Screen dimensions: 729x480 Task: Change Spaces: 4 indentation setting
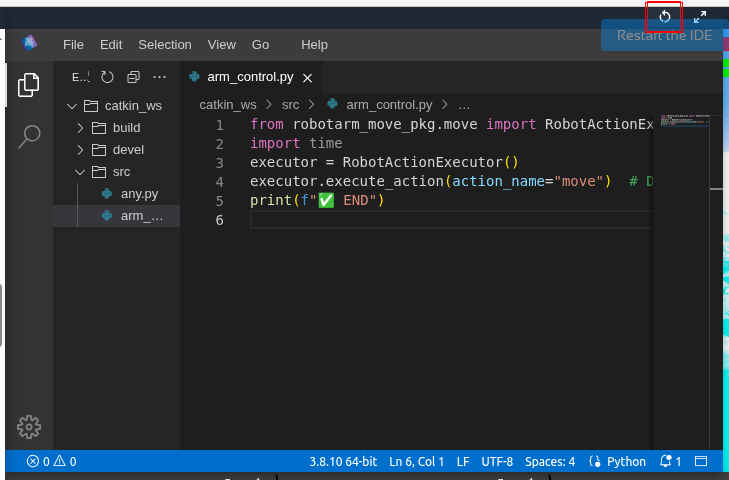pyautogui.click(x=550, y=461)
